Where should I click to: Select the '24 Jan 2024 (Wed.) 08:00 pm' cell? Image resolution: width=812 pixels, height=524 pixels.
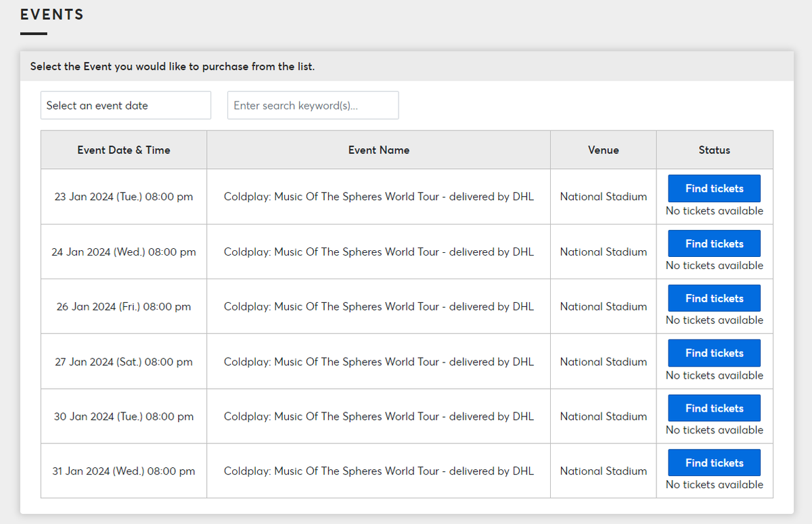tap(124, 252)
